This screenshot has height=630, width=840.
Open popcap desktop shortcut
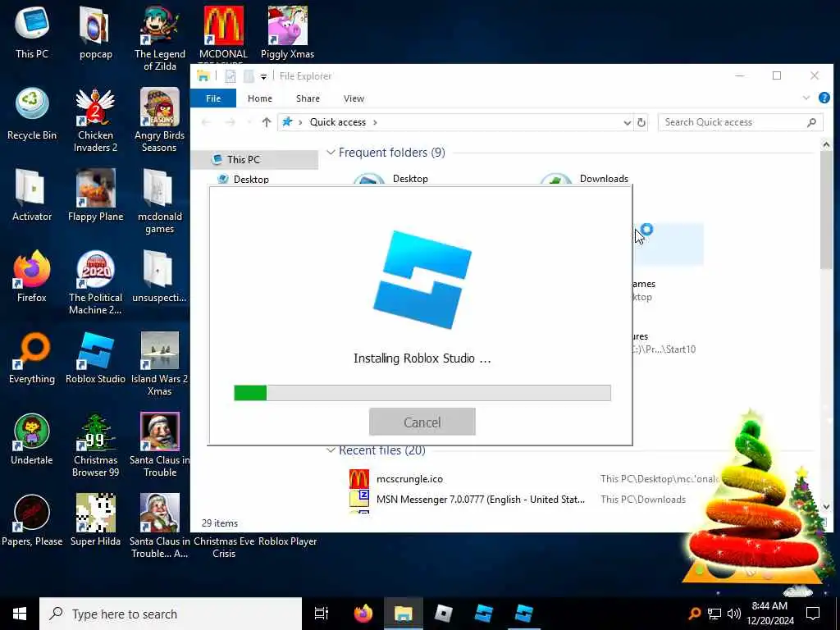[95, 32]
